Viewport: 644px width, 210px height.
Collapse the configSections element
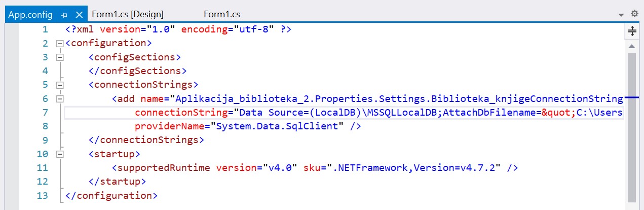click(60, 57)
